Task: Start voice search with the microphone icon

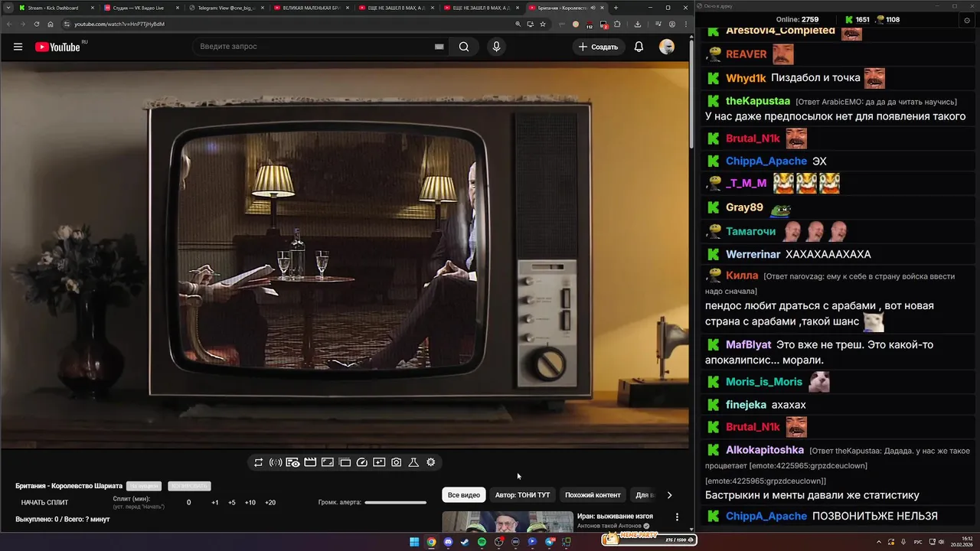Action: (496, 47)
